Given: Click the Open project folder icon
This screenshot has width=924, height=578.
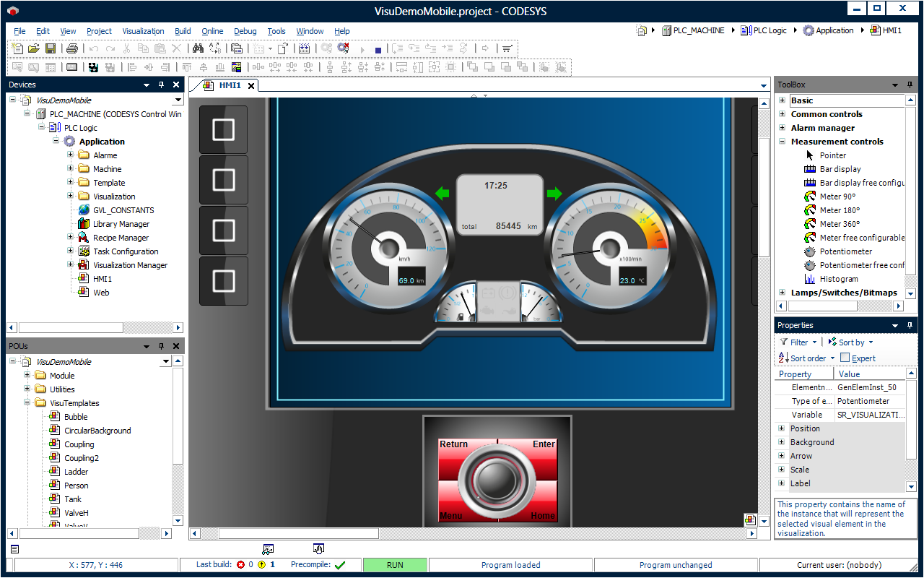Looking at the screenshot, I should (x=34, y=48).
